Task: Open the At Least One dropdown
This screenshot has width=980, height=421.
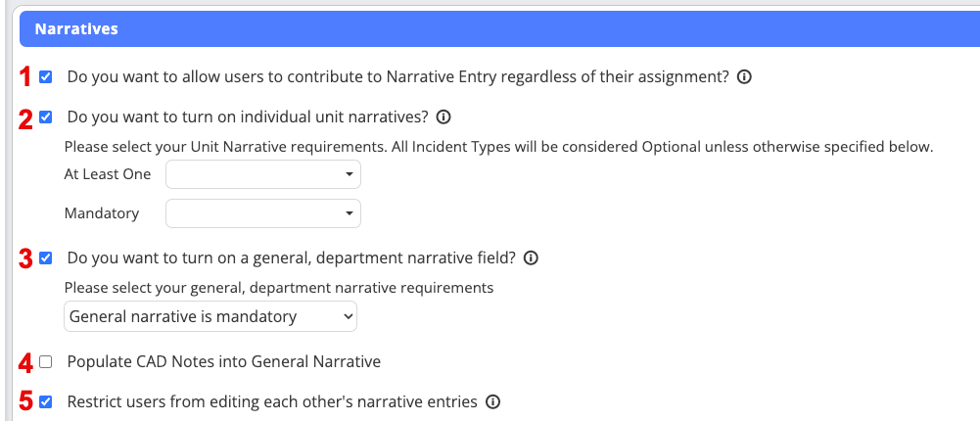Action: tap(263, 174)
